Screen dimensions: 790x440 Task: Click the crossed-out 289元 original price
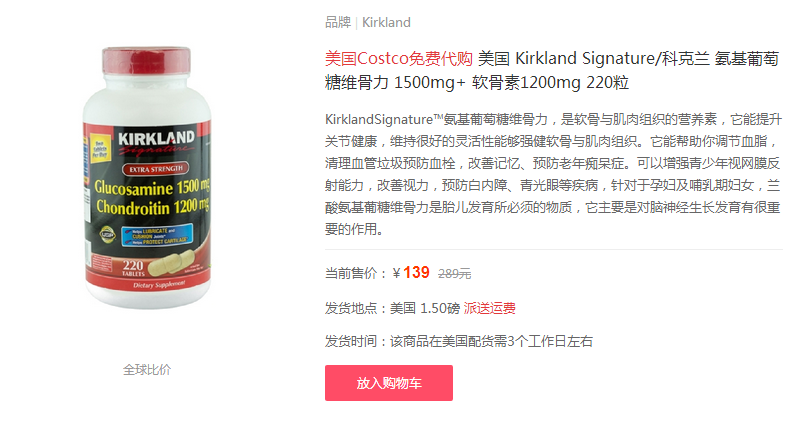point(454,274)
